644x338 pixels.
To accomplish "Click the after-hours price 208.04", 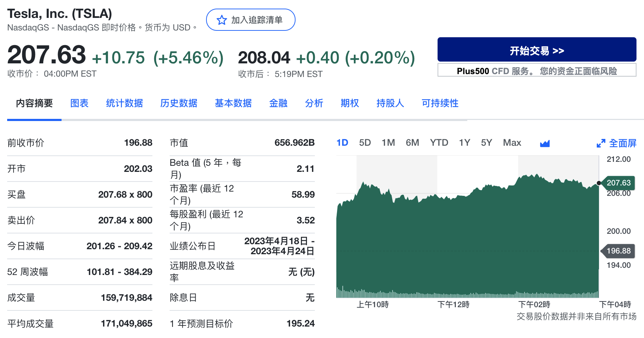I will (x=264, y=58).
